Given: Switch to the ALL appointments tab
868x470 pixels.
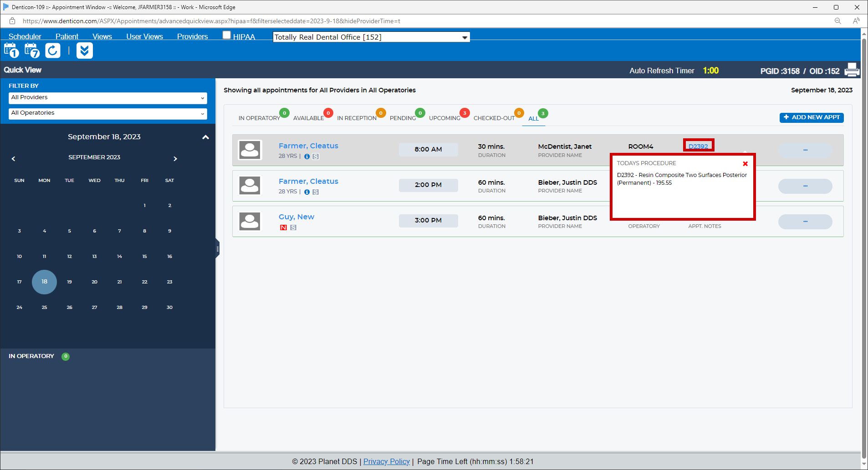Looking at the screenshot, I should (533, 118).
